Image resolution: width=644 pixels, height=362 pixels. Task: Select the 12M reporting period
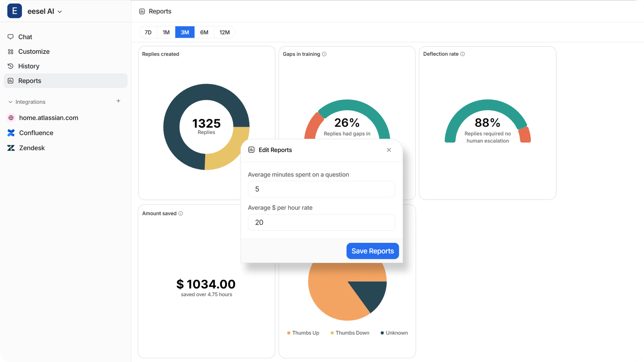[x=224, y=32]
